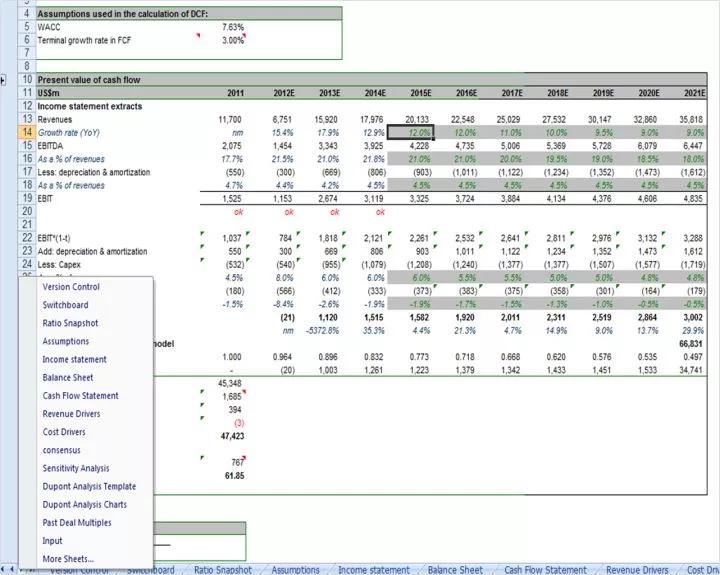720x575 pixels.
Task: Expand the row group outline button
Action: click(3, 80)
